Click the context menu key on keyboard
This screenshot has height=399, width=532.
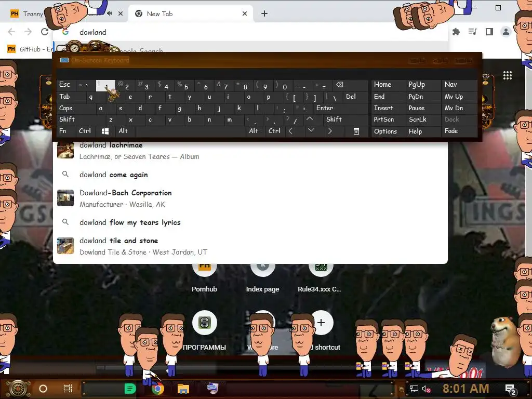tap(356, 131)
